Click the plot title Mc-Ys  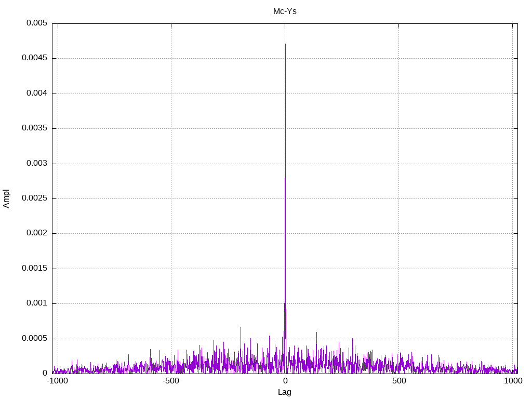pos(285,11)
